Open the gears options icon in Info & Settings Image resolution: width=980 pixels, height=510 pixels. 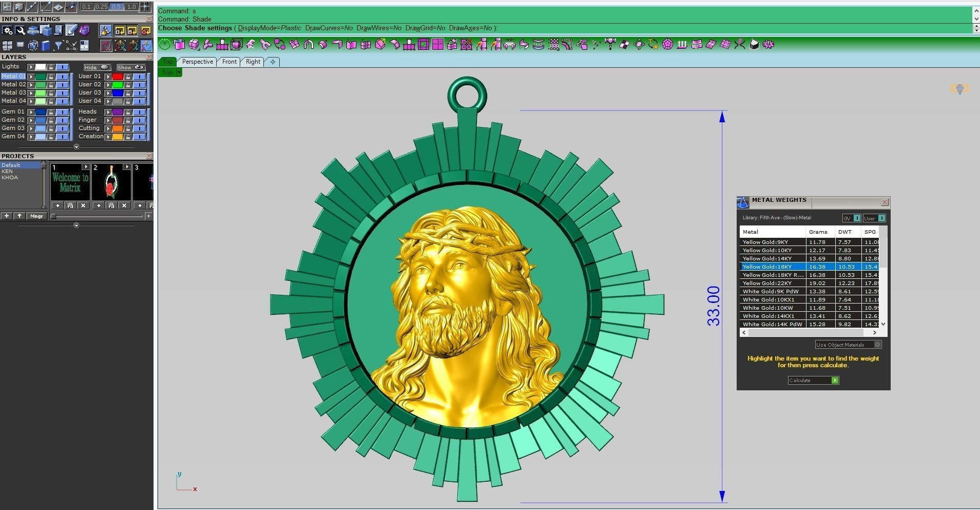point(7,30)
